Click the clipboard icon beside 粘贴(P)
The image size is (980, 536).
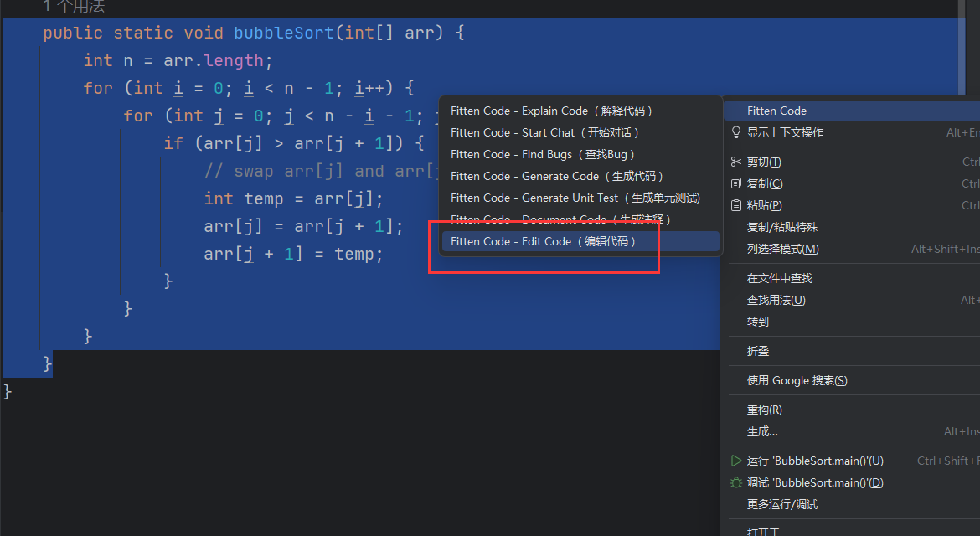[x=736, y=205]
